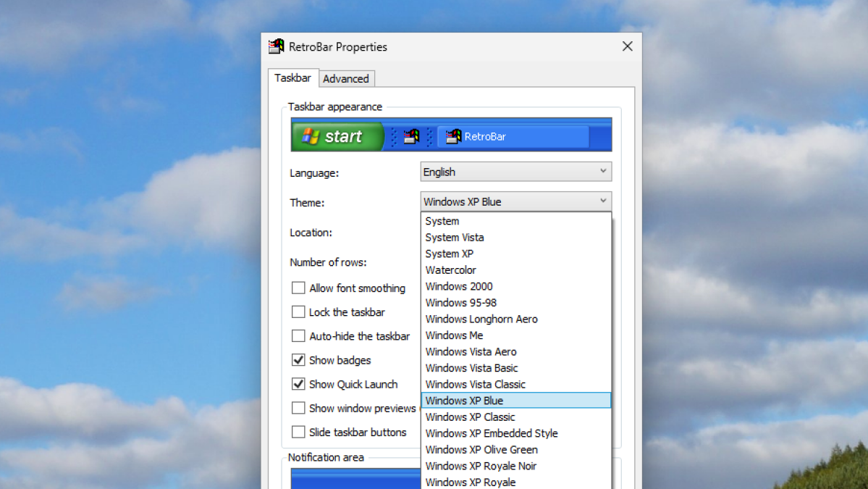Image resolution: width=868 pixels, height=489 pixels.
Task: Click the Theme dropdown arrow
Action: pos(603,201)
